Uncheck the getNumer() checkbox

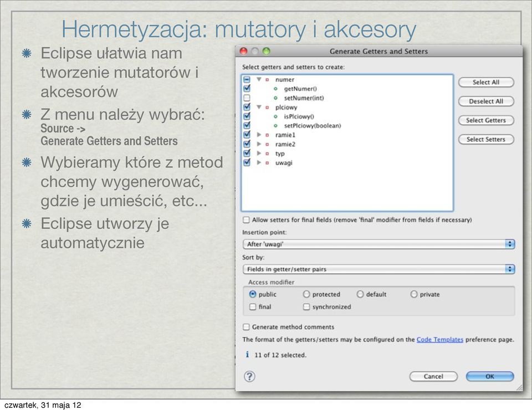point(247,89)
